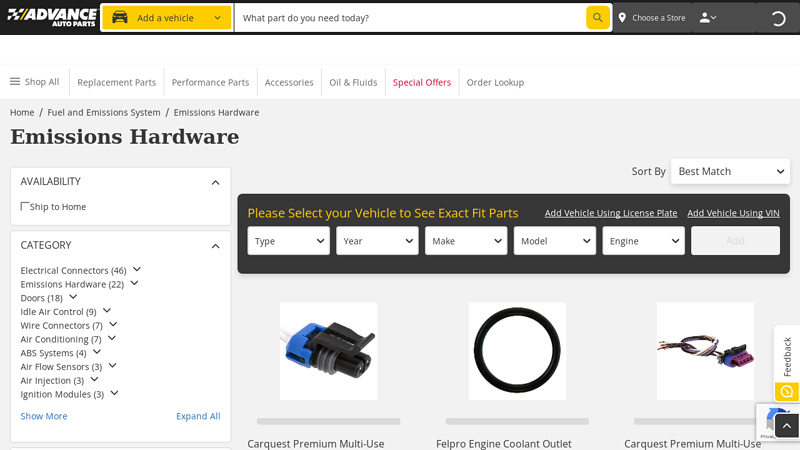Viewport: 800px width, 450px height.
Task: Go to the Home breadcrumb
Action: click(22, 112)
